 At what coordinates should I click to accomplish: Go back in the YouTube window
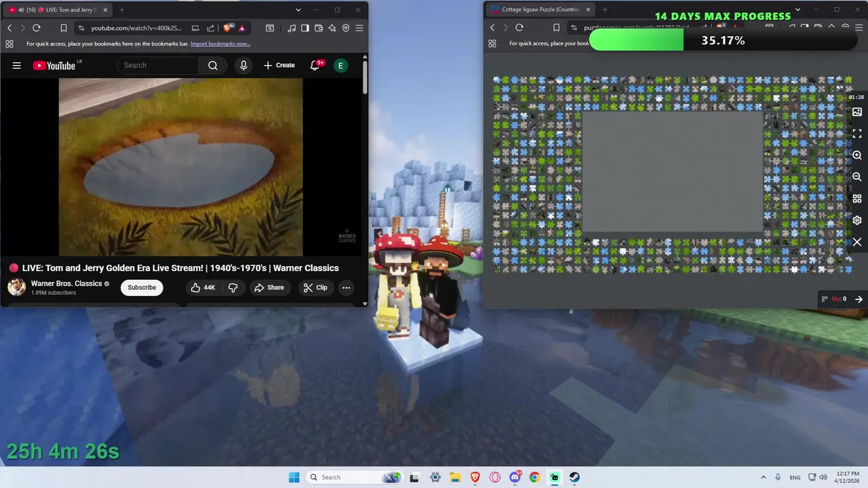pos(9,28)
